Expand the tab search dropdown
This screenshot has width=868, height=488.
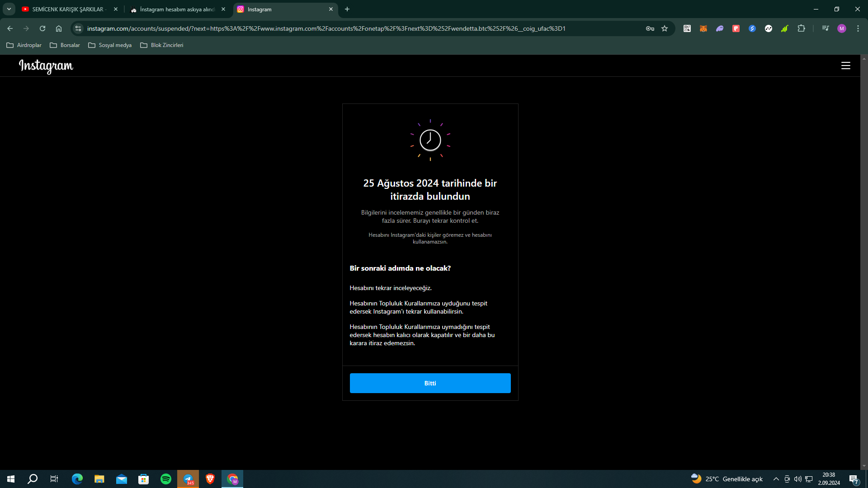(x=9, y=9)
